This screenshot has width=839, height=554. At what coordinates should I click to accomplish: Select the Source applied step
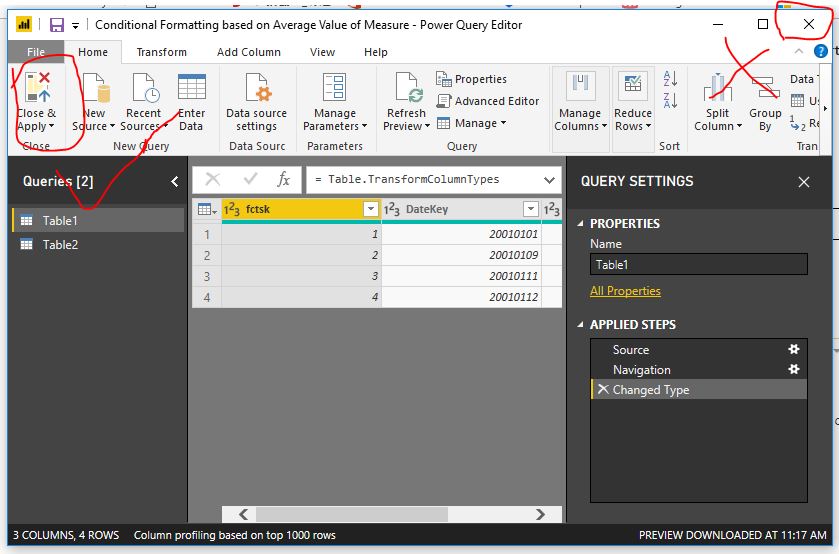(698, 350)
